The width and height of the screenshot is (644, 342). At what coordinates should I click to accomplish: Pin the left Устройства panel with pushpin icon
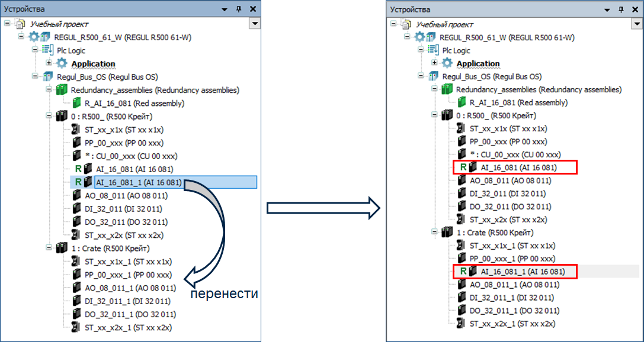click(x=239, y=9)
